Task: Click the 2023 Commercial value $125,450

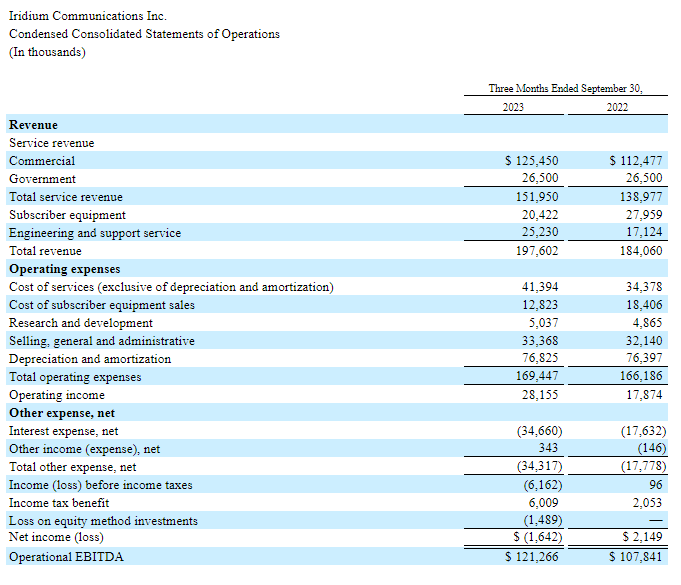Action: pos(532,161)
